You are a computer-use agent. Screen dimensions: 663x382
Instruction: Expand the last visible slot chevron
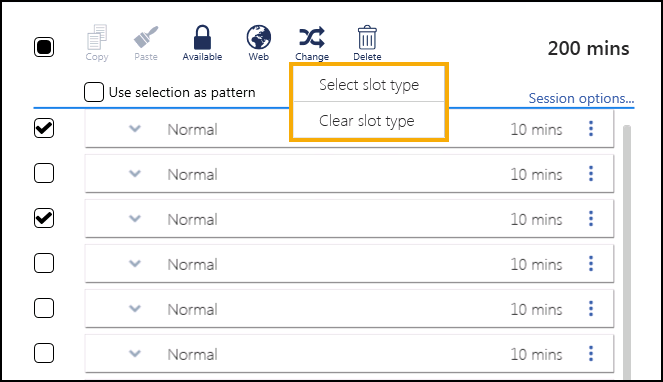[135, 353]
